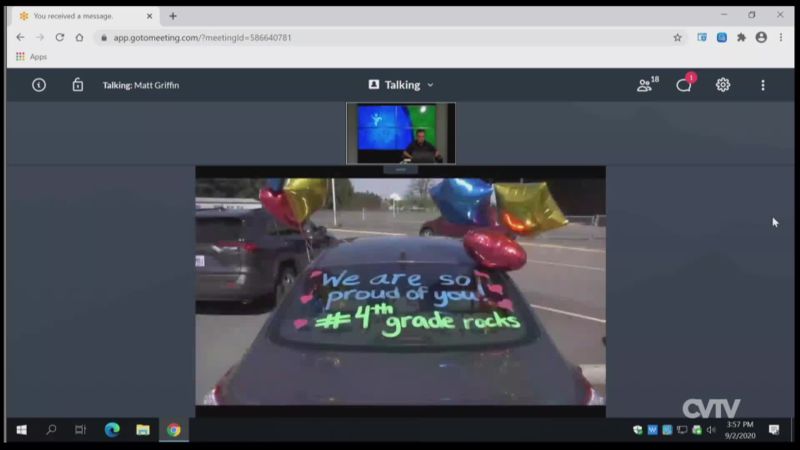This screenshot has width=800, height=450.
Task: Open File Explorer from the taskbar
Action: pyautogui.click(x=143, y=430)
